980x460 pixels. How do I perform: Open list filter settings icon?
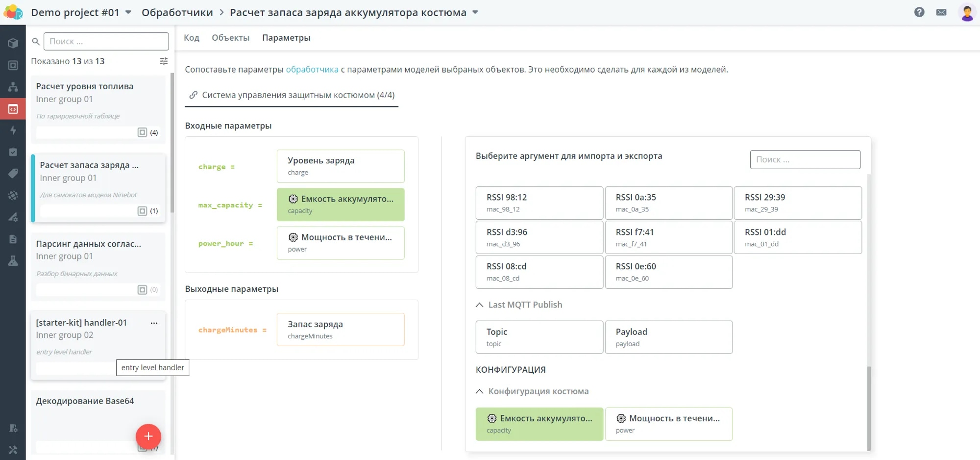click(x=164, y=61)
